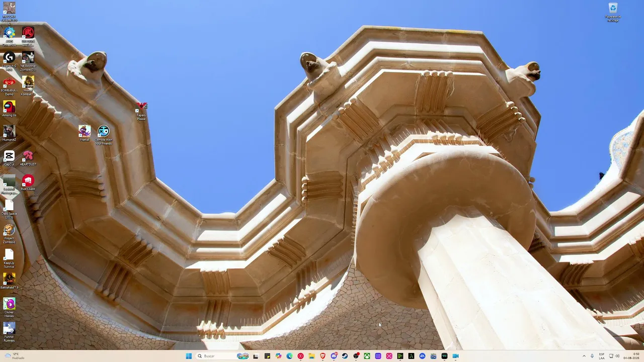644x362 pixels.
Task: Select the Clicker Heroes desktop icon
Action: 9,308
